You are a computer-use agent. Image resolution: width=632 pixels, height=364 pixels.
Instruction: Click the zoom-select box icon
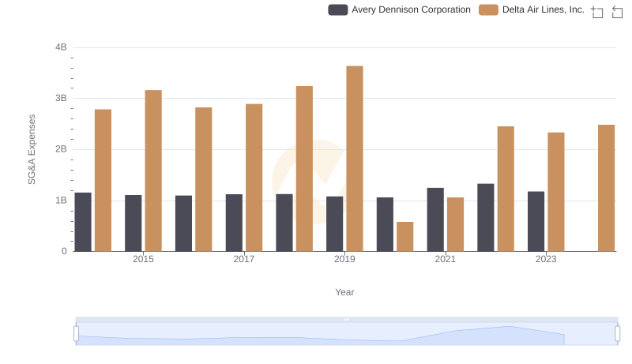click(597, 12)
